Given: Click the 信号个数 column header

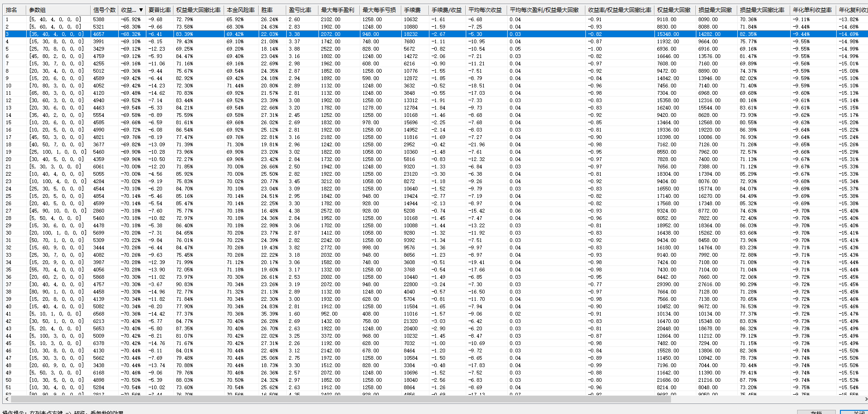Looking at the screenshot, I should click(104, 10).
